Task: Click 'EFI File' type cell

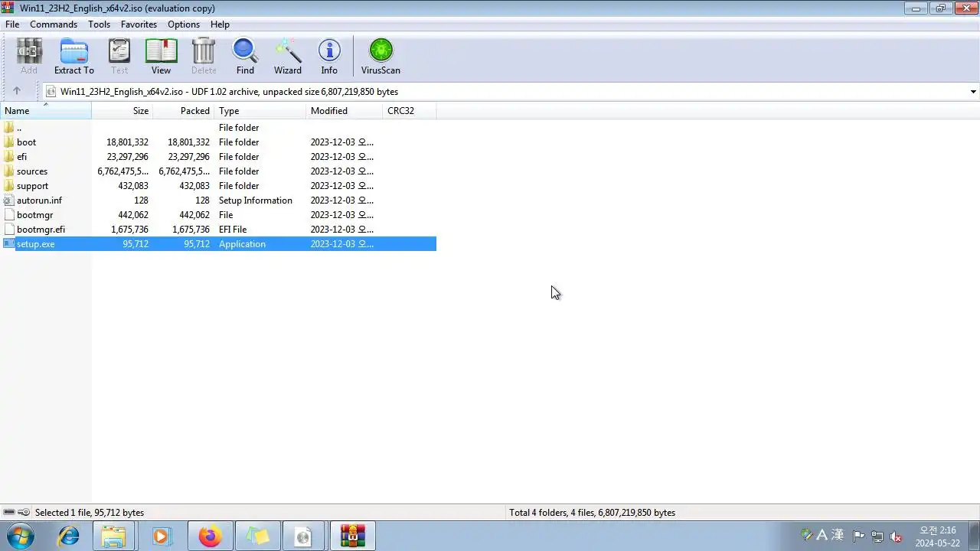Action: (233, 230)
